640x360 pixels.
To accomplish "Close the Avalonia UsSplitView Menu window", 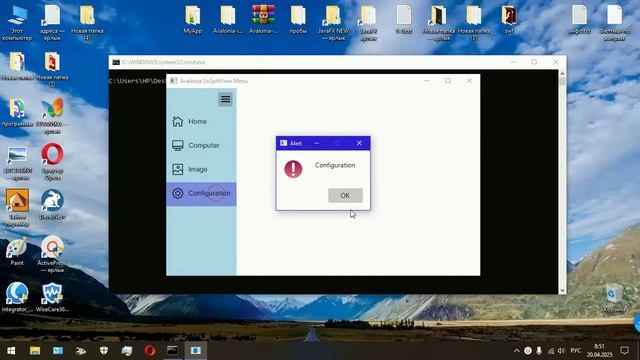I will pos(469,81).
